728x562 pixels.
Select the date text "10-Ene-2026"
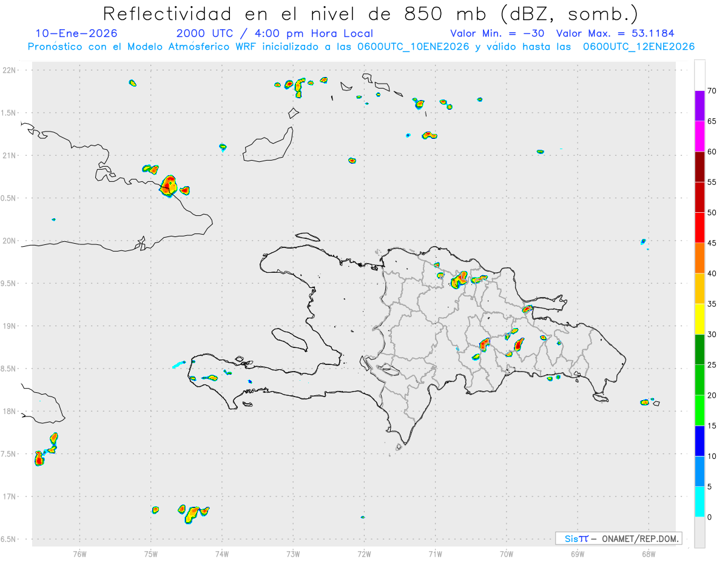tap(76, 33)
